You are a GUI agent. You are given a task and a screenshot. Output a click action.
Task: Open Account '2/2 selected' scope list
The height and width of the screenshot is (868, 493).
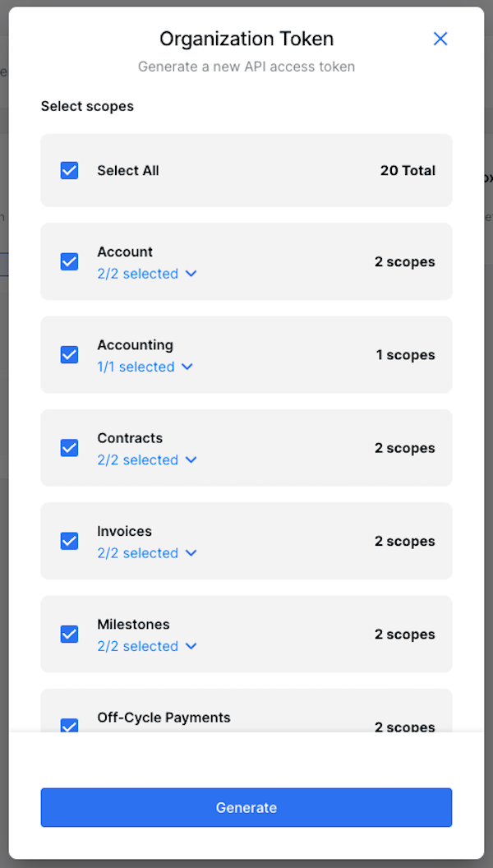[138, 274]
